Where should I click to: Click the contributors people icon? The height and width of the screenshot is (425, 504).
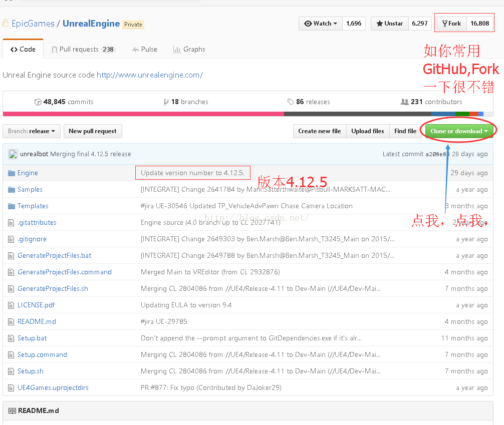pos(405,102)
